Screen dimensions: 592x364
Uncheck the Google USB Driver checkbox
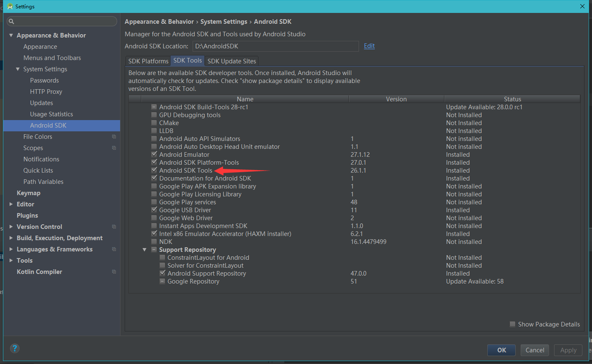(154, 210)
